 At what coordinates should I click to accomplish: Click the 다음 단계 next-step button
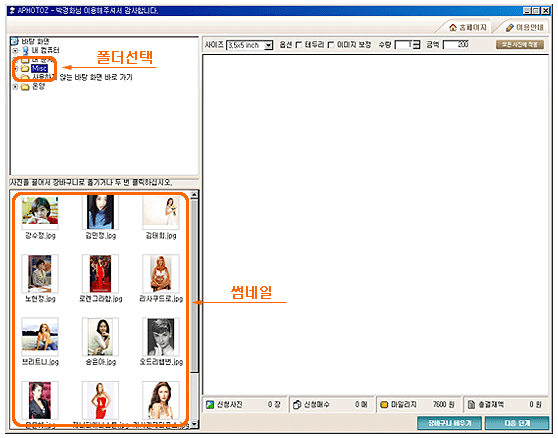click(x=517, y=423)
